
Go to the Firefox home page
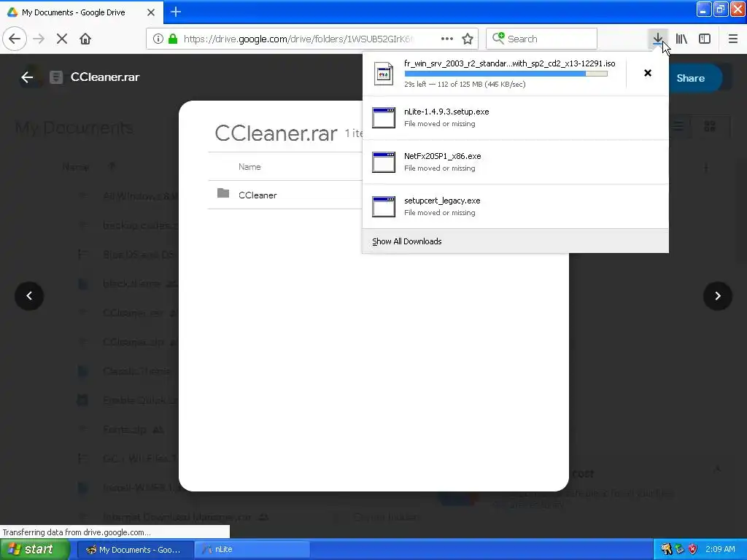(85, 39)
